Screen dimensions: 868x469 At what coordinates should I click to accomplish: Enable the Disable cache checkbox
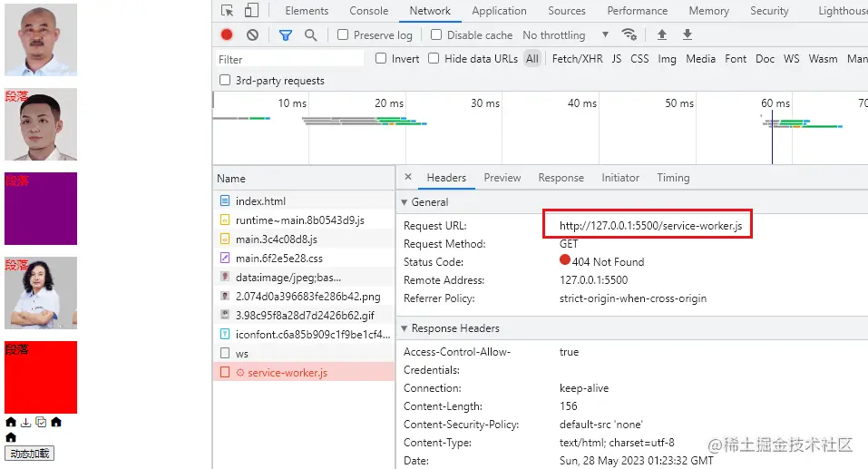(x=436, y=34)
